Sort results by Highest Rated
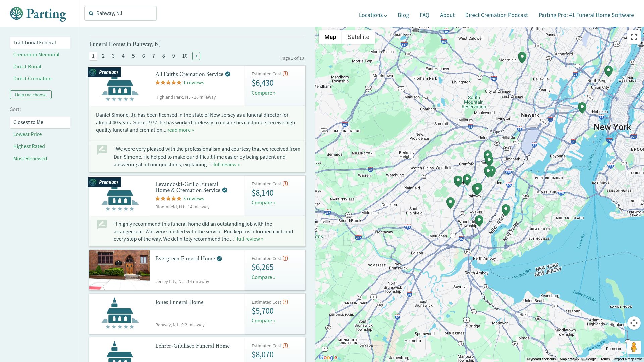Viewport: 644px width, 362px height. 29,146
